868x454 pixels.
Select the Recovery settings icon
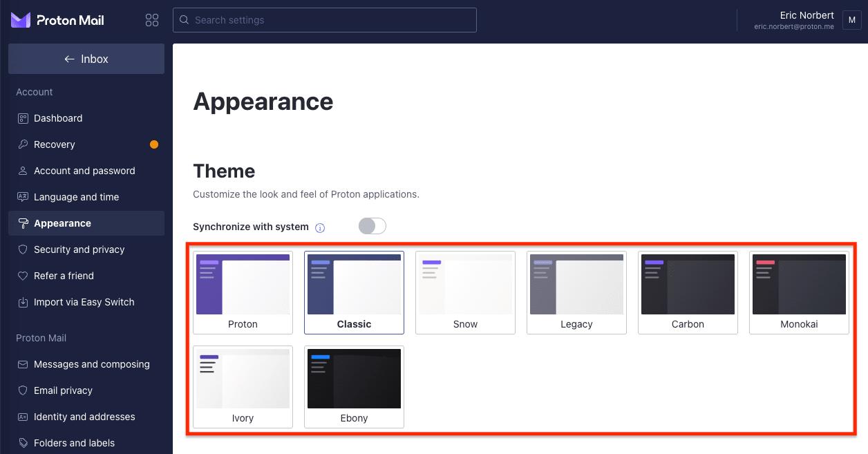[x=23, y=144]
